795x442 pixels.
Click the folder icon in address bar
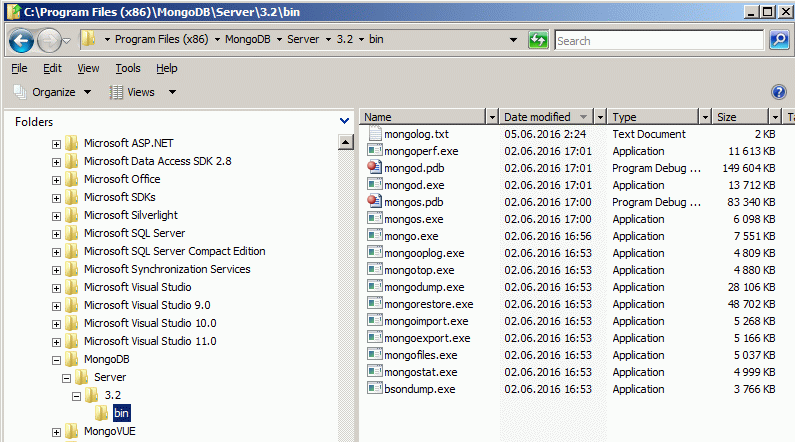tap(89, 39)
